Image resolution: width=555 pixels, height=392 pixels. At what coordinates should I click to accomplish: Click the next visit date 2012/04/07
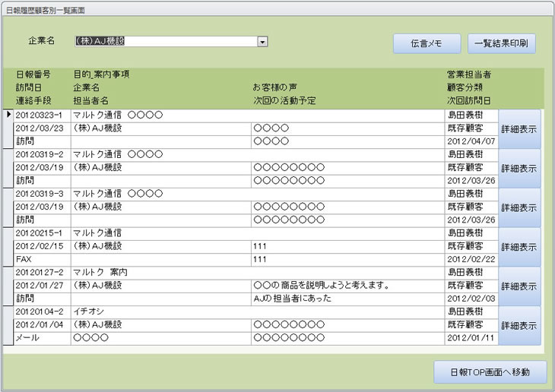pos(471,141)
